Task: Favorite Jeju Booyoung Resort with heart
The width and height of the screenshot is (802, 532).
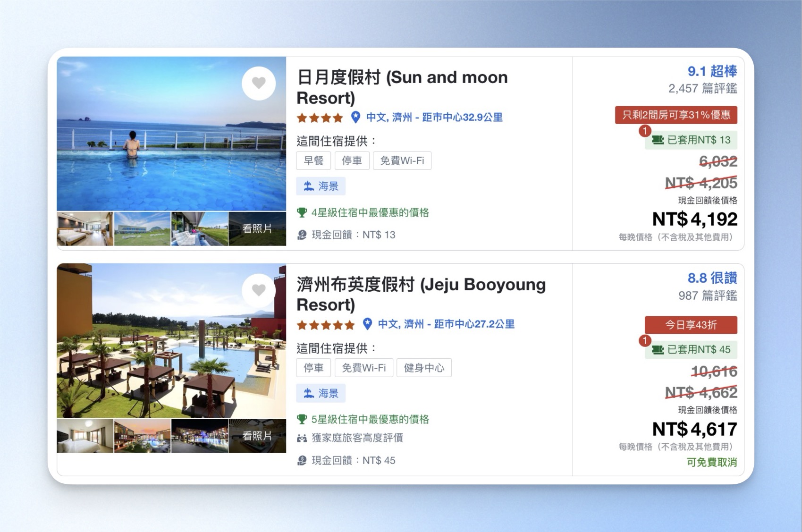Action: pos(259,290)
